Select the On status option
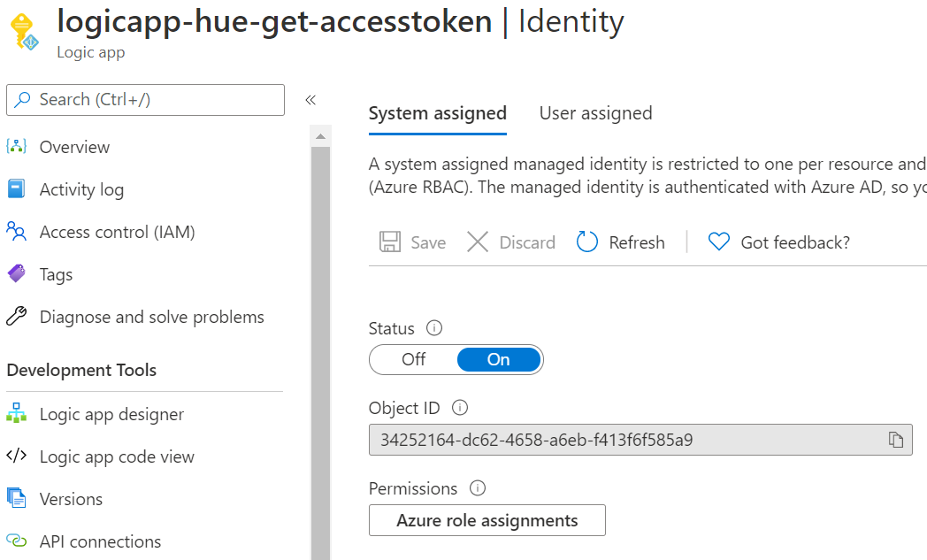The image size is (927, 560). coord(499,359)
